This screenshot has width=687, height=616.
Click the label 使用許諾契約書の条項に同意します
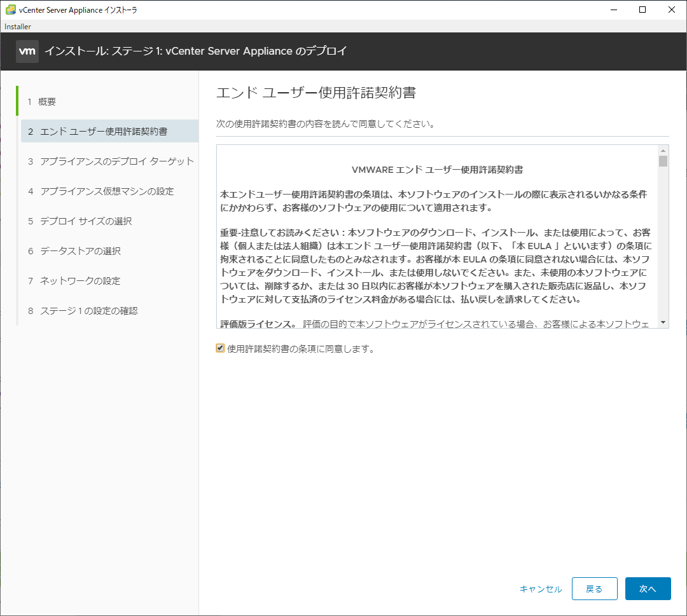click(300, 349)
